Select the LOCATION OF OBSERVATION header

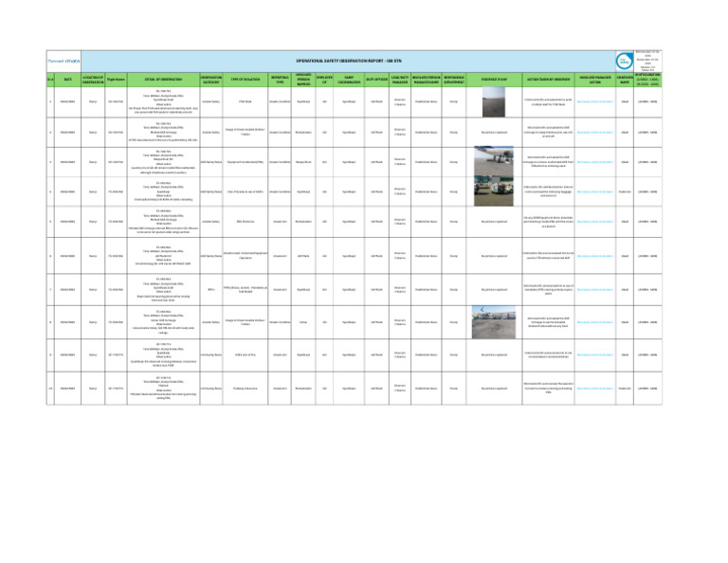click(93, 80)
